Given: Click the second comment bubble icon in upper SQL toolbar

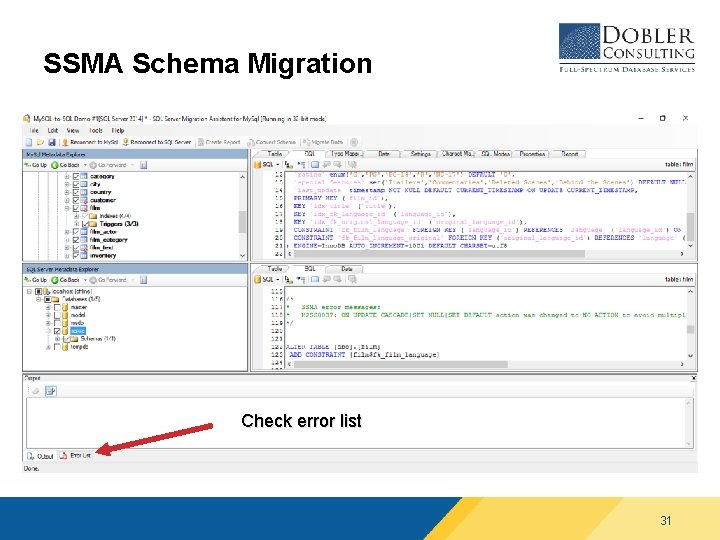Looking at the screenshot, I should (x=338, y=164).
